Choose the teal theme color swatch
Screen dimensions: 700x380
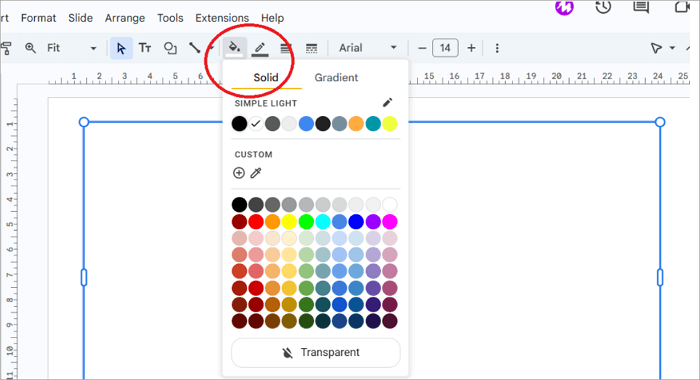373,124
